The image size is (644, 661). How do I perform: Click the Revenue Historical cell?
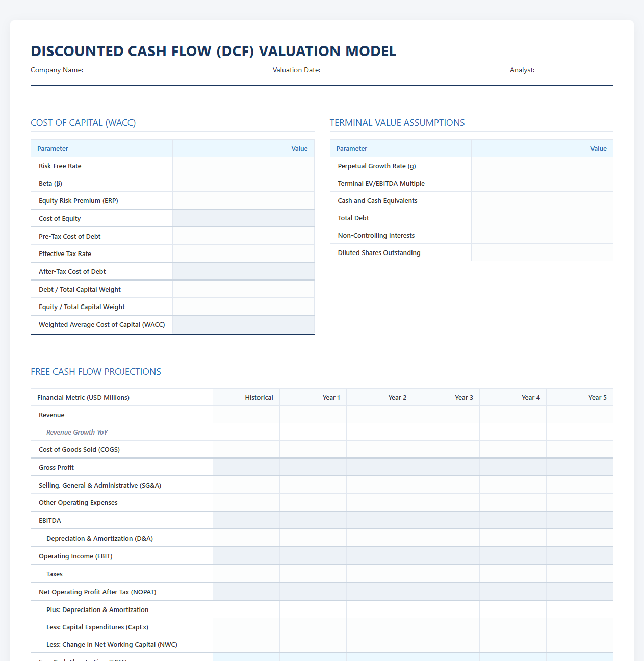click(246, 415)
